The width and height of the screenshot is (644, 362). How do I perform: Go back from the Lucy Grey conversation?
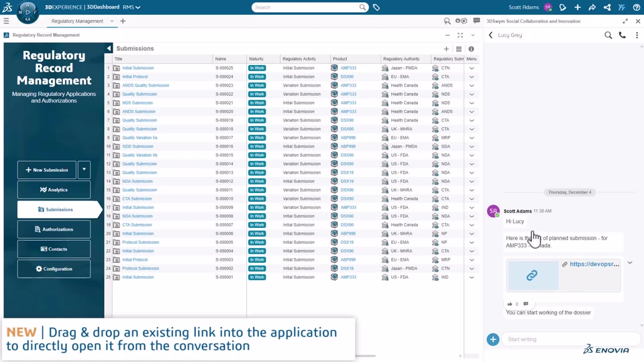point(491,36)
